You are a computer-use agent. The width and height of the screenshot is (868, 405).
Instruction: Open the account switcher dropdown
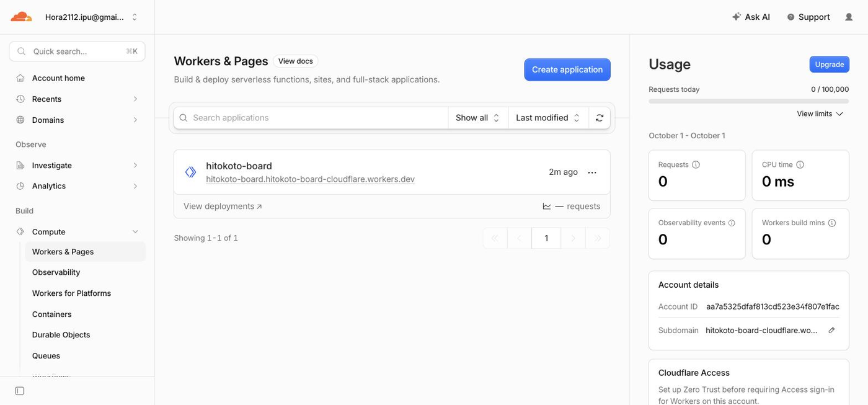pyautogui.click(x=91, y=17)
